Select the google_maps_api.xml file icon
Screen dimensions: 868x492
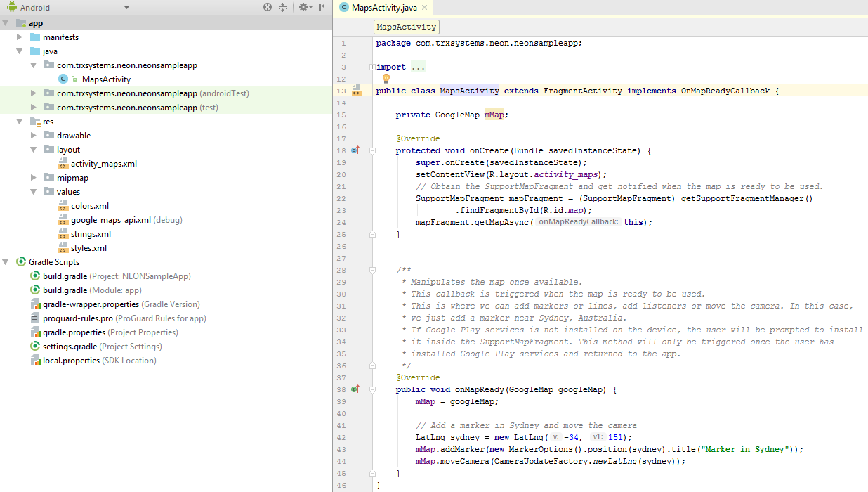pyautogui.click(x=63, y=220)
